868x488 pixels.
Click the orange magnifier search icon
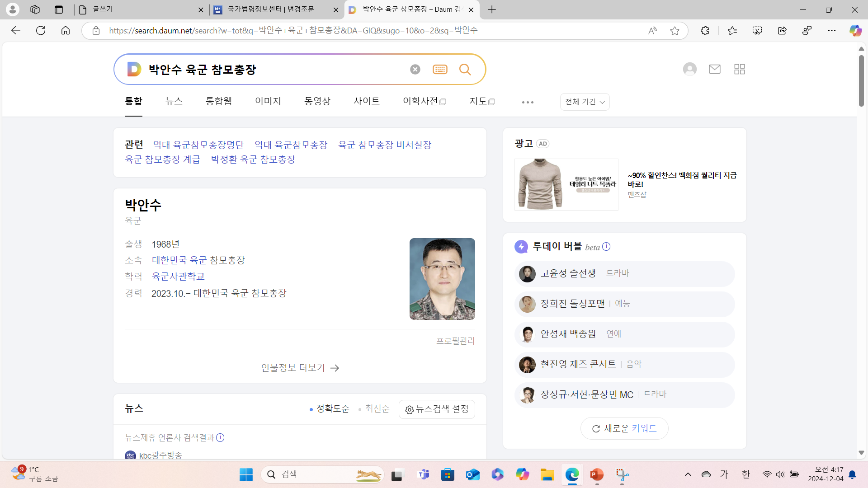pos(465,69)
